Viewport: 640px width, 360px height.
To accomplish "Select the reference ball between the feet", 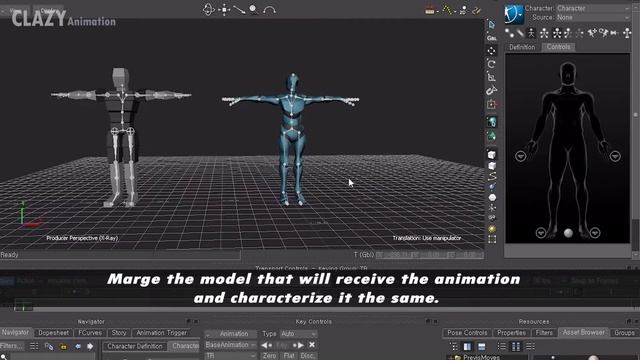I will [x=568, y=233].
